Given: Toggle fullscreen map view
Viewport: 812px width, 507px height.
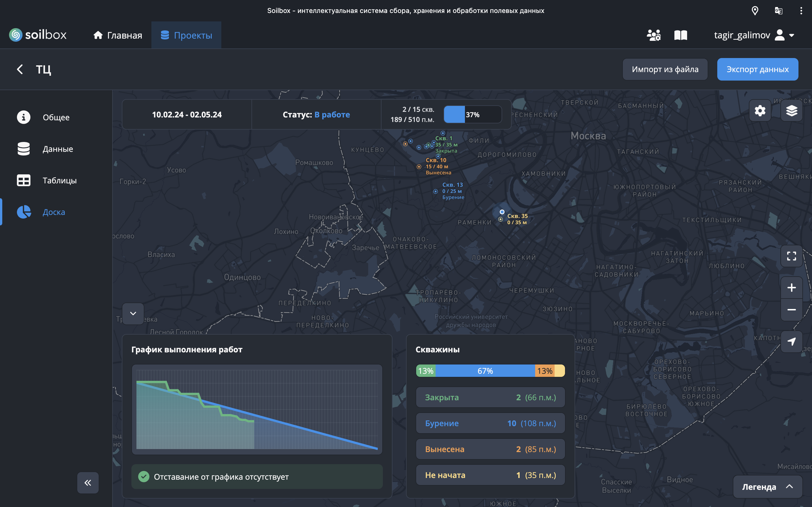Looking at the screenshot, I should 791,256.
